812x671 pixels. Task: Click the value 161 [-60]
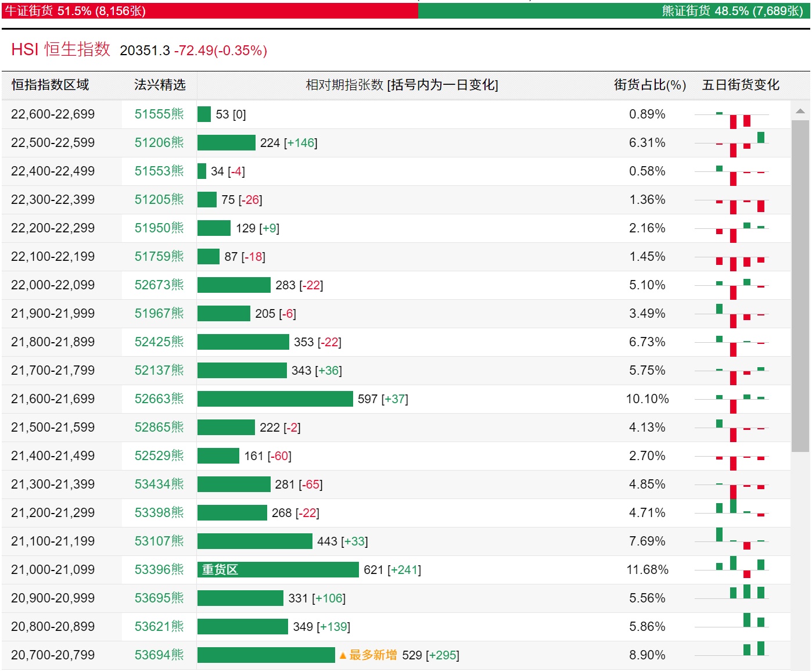coord(268,456)
